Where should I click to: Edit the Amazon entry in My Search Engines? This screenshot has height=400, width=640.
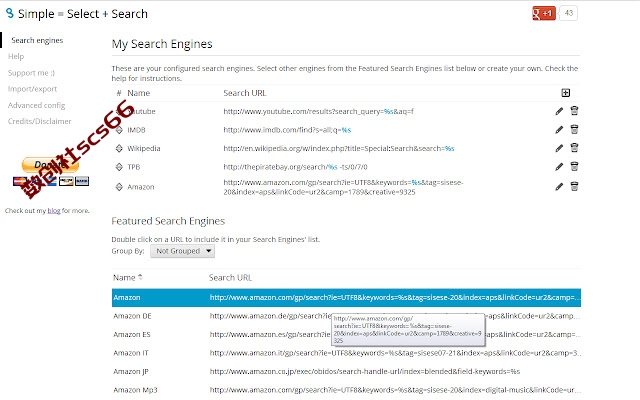[x=559, y=187]
